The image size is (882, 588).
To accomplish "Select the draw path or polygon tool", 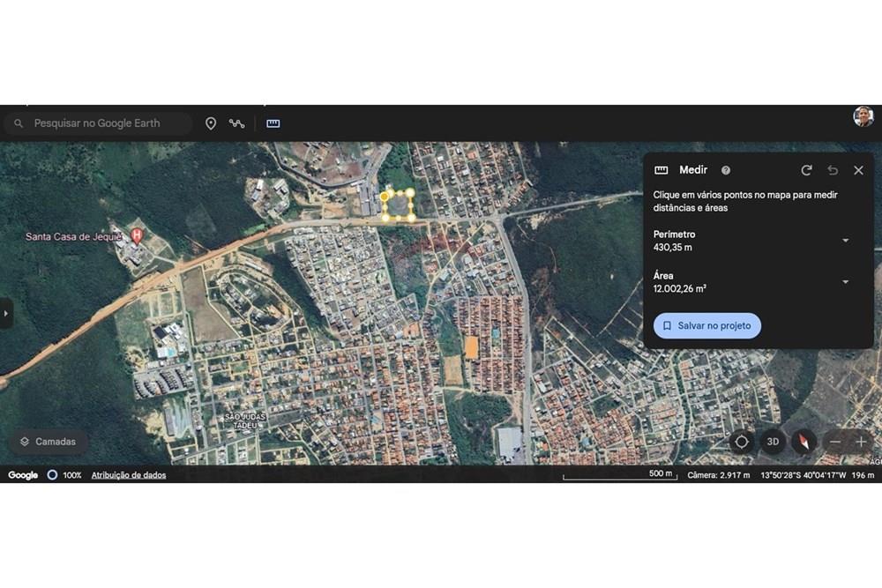I will coord(236,123).
